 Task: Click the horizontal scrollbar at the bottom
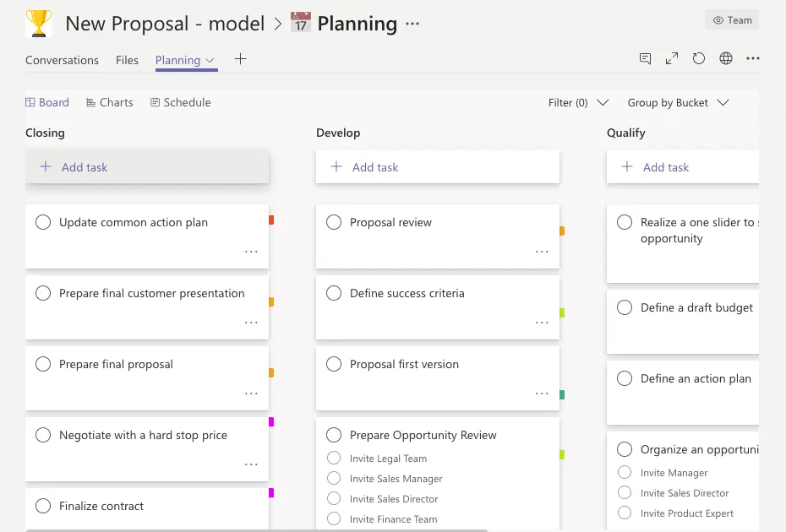257,530
